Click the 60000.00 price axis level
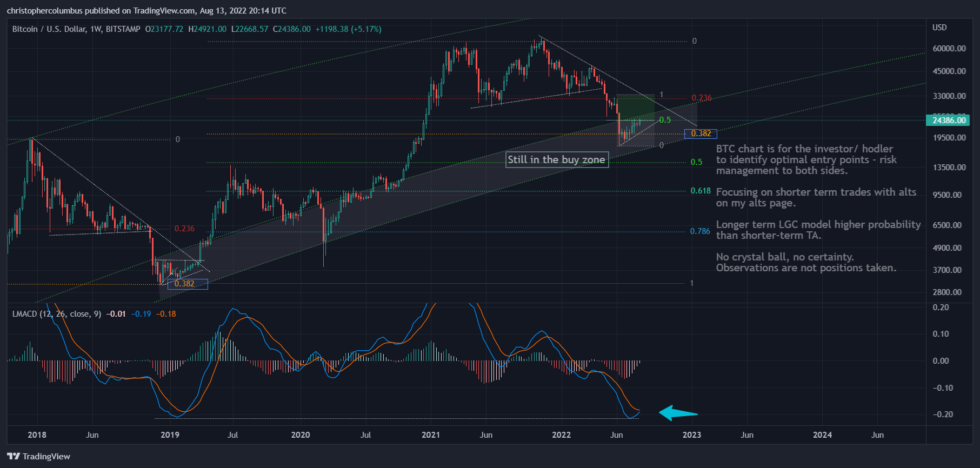This screenshot has height=468, width=980. (949, 49)
